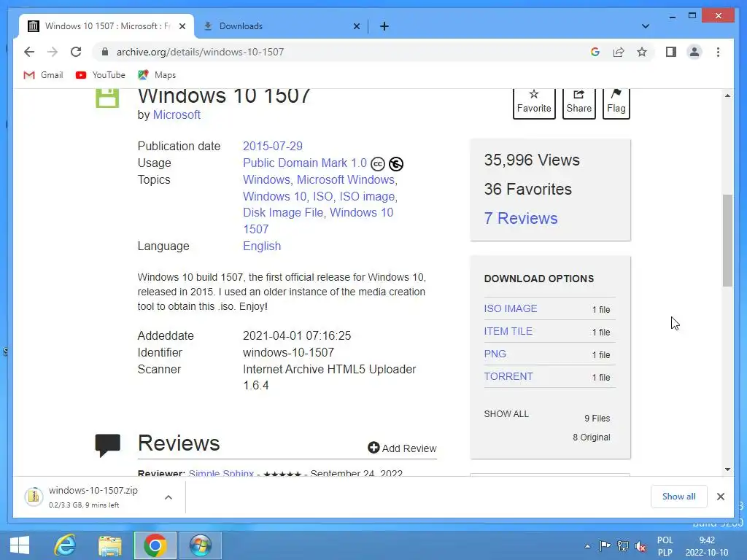Open Public Domain Mark 1.0 link
Screen dimensions: 747x560
(x=304, y=163)
